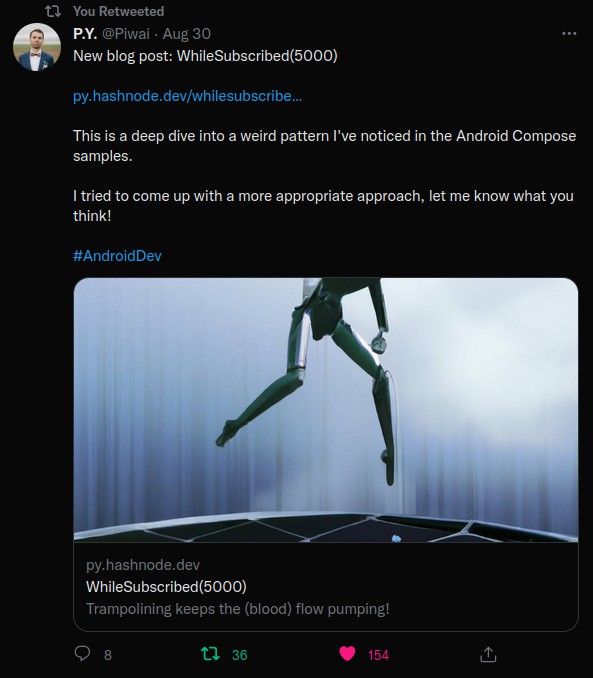Click the py.hashnode.dev card domain
The height and width of the screenshot is (678, 593).
click(143, 565)
